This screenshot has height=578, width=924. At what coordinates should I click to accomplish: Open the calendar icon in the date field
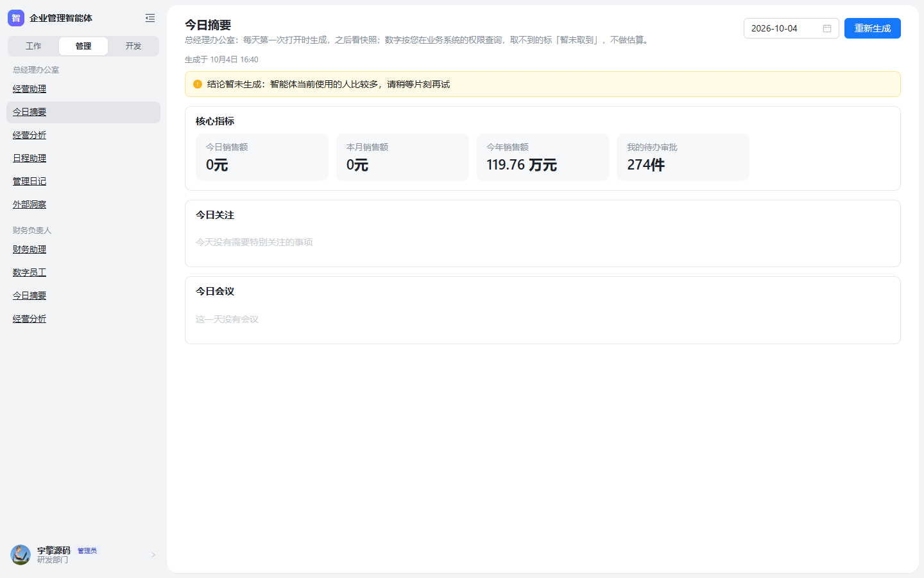(x=827, y=28)
